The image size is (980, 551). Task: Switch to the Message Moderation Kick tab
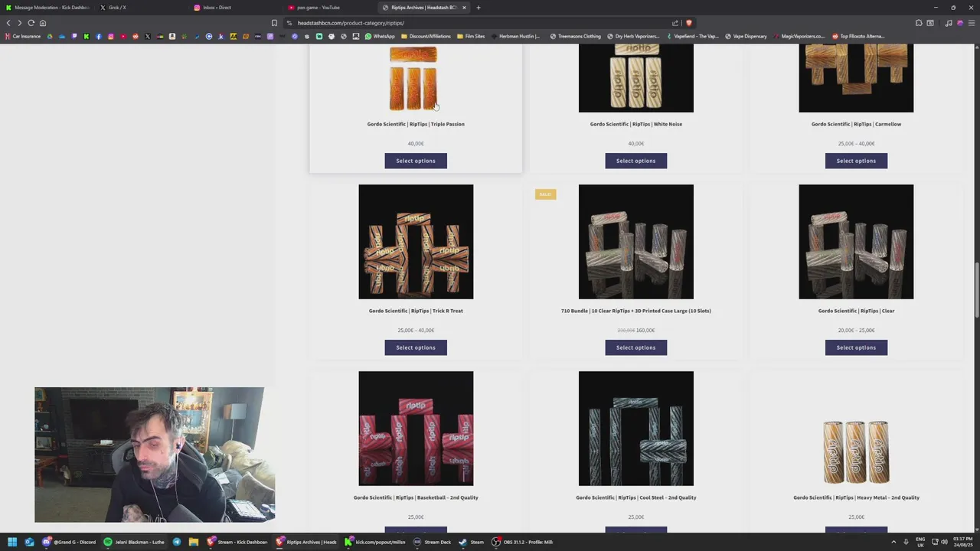(47, 8)
